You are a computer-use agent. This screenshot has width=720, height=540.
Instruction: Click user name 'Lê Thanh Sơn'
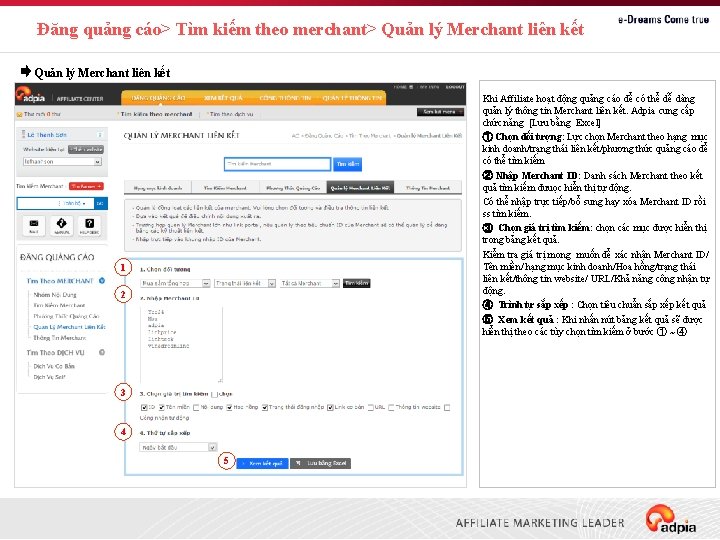point(47,135)
